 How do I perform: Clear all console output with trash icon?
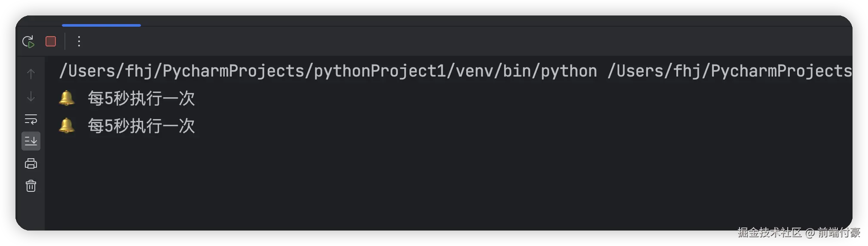tap(31, 186)
